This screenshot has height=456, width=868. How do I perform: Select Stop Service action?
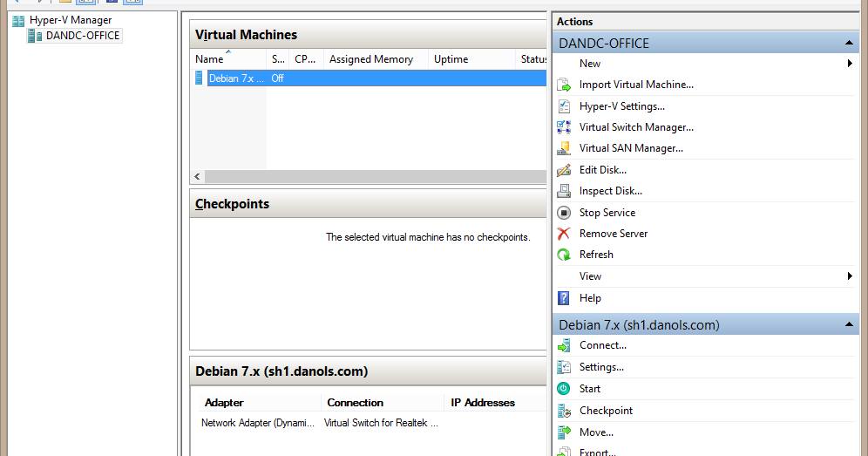tap(607, 213)
